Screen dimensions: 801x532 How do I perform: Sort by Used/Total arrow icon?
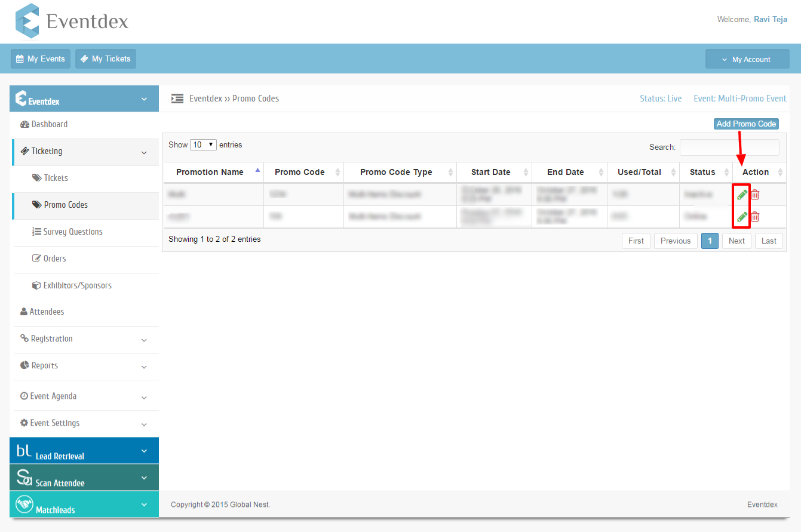click(x=673, y=172)
